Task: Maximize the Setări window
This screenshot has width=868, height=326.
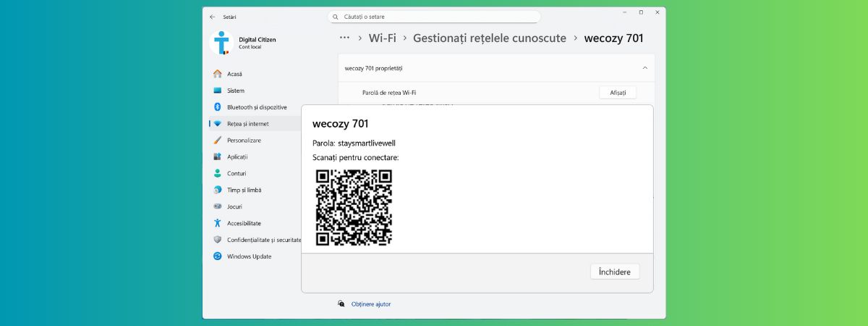Action: tap(641, 12)
